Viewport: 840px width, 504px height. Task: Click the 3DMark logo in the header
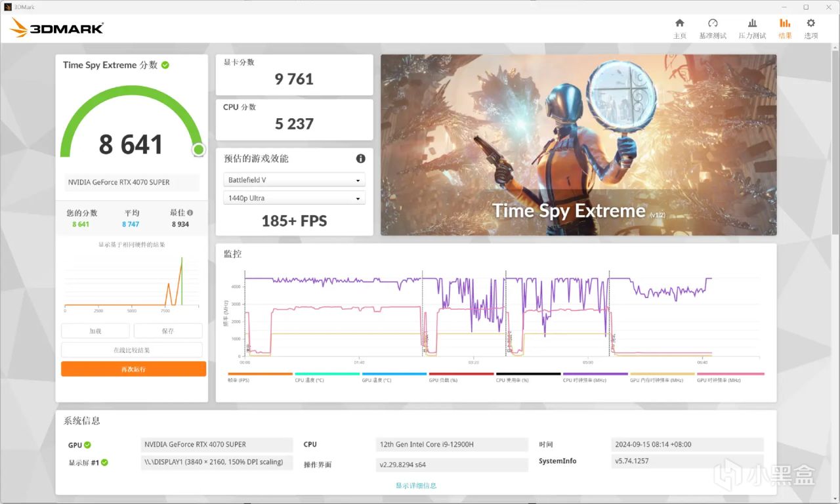[56, 28]
